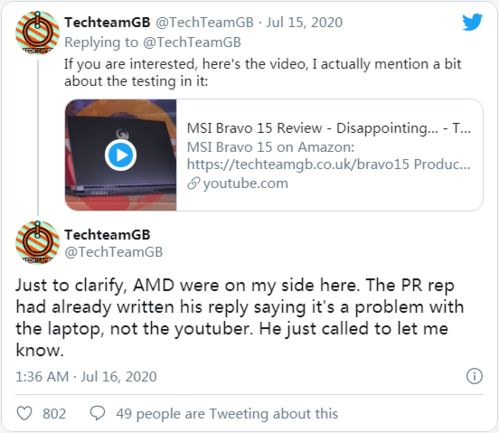
Task: Play the MSI Bravo 15 video
Action: (x=121, y=155)
